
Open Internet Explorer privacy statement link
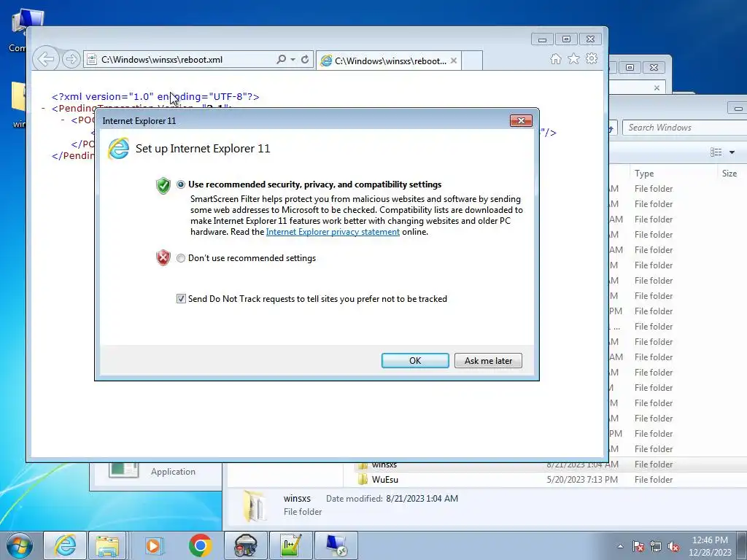(x=333, y=232)
